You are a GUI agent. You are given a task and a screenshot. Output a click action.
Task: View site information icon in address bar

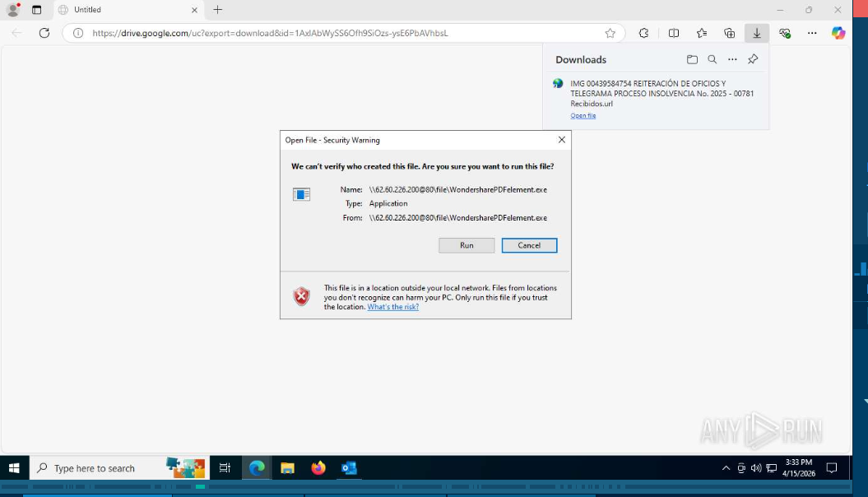point(78,33)
